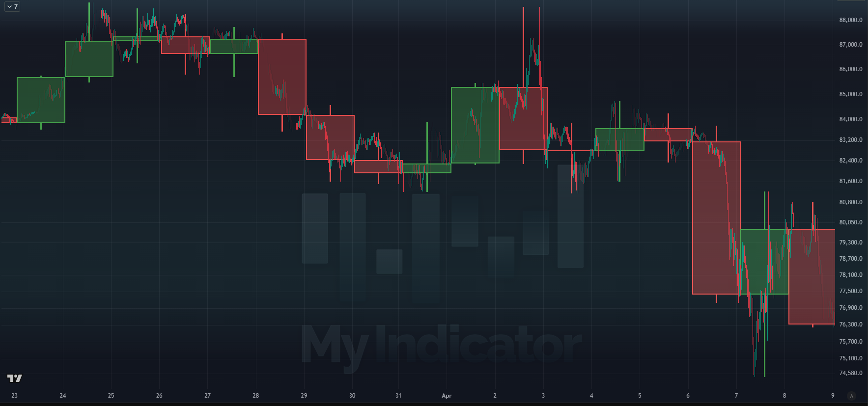The image size is (868, 406).
Task: Select the 81,600.0 price axis label
Action: [x=851, y=181]
